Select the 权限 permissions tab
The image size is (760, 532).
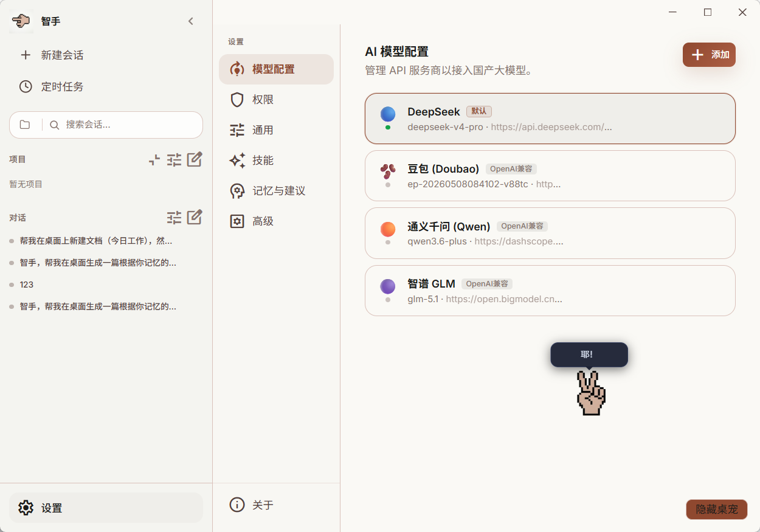point(276,100)
